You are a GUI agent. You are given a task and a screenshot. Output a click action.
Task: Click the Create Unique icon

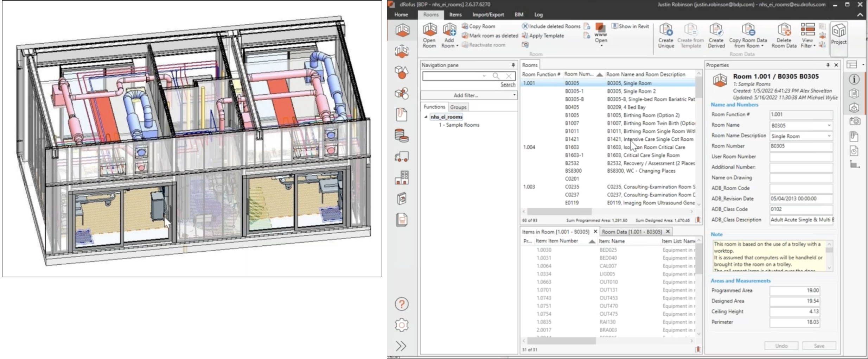click(666, 35)
